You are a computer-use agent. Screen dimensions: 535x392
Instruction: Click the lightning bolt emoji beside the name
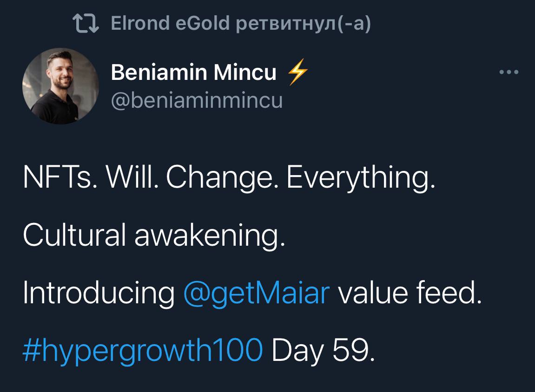point(297,73)
